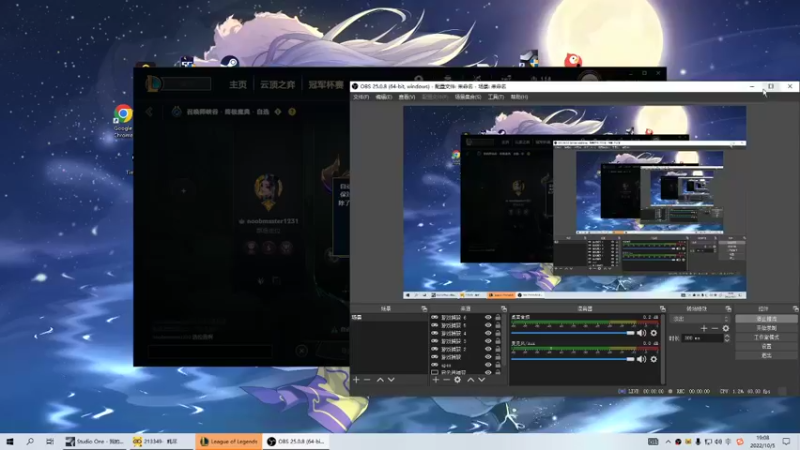
Task: Click the yellow question mark icon in League lobby
Action: pos(292,112)
